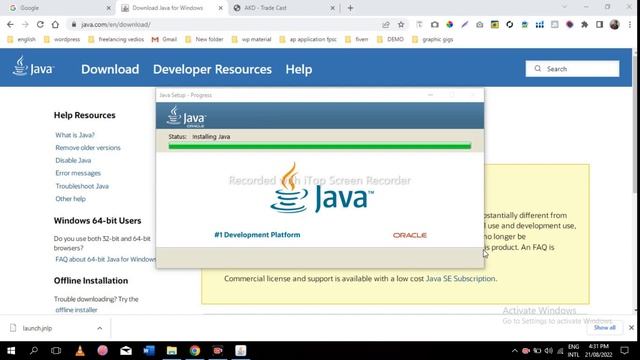Open Chrome three-dot menu
The width and height of the screenshot is (640, 360).
click(630, 24)
